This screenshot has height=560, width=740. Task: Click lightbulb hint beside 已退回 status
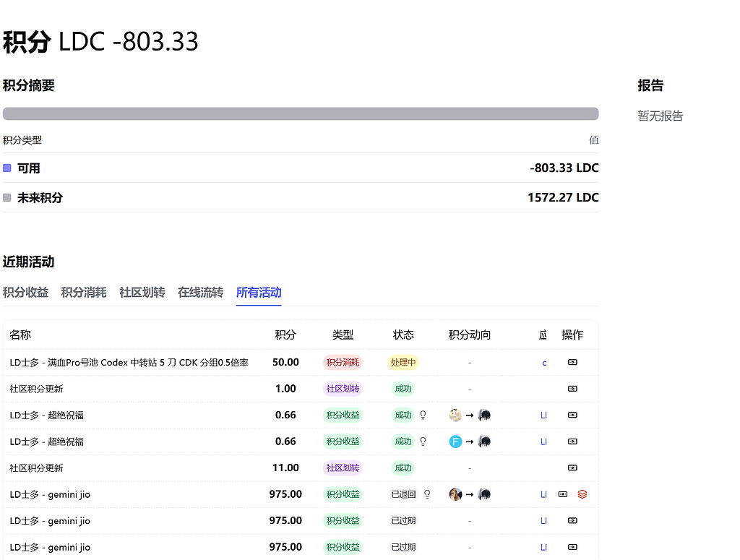pyautogui.click(x=427, y=494)
